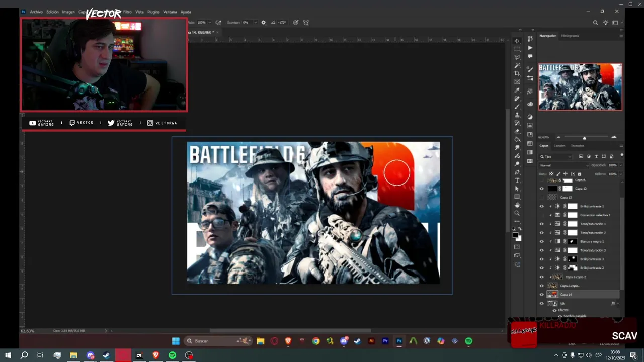Select the Capa 14 layer thumbnail
Viewport: 644px width, 362px height.
(552, 295)
